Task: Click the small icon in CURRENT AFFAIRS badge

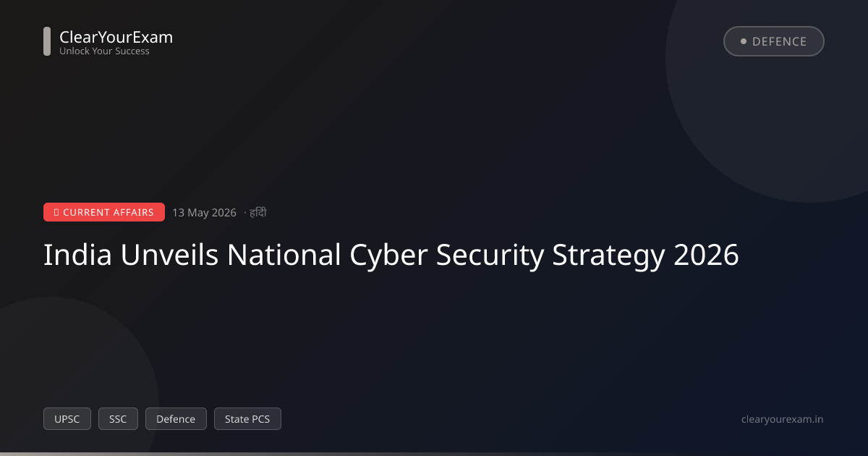Action: pyautogui.click(x=56, y=213)
